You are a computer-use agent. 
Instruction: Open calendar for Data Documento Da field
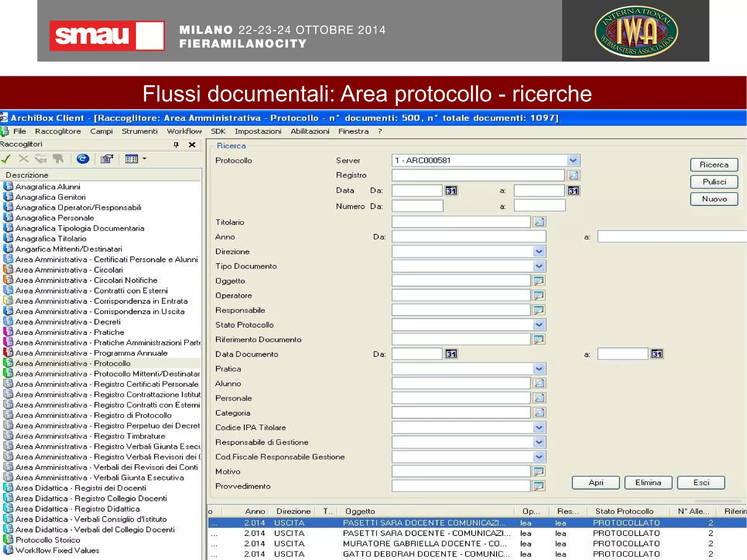pyautogui.click(x=451, y=354)
